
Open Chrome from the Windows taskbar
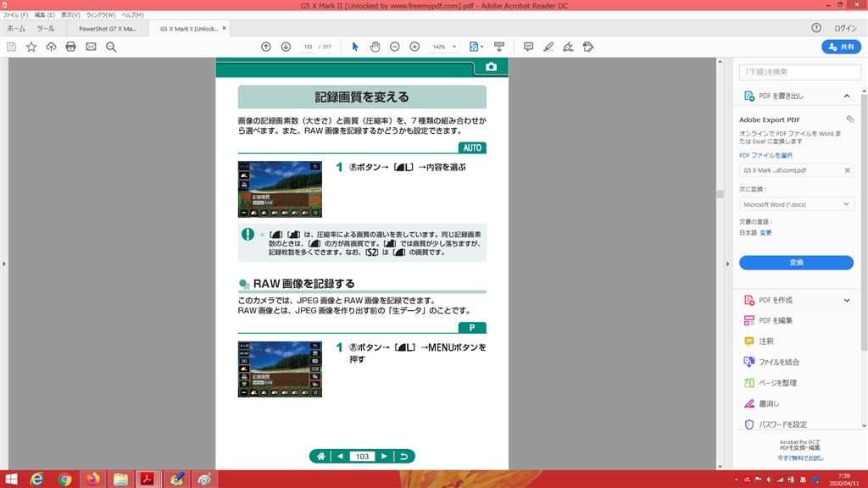tap(64, 479)
